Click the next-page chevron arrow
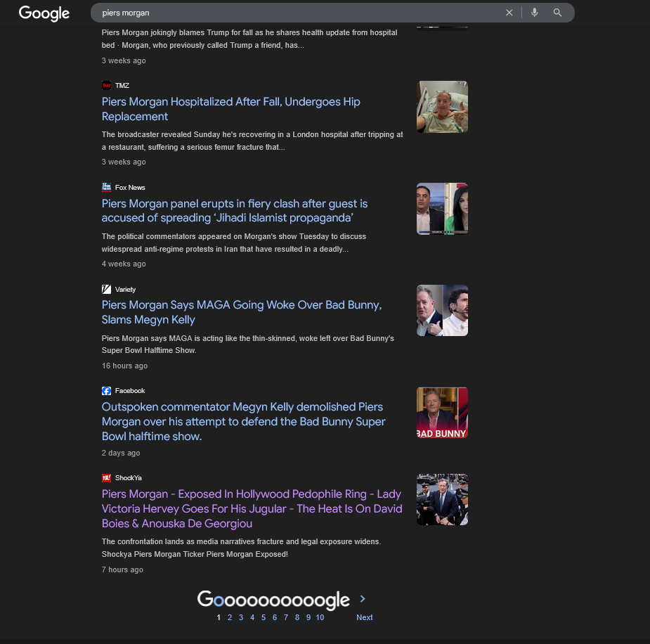This screenshot has height=644, width=650. pos(363,599)
